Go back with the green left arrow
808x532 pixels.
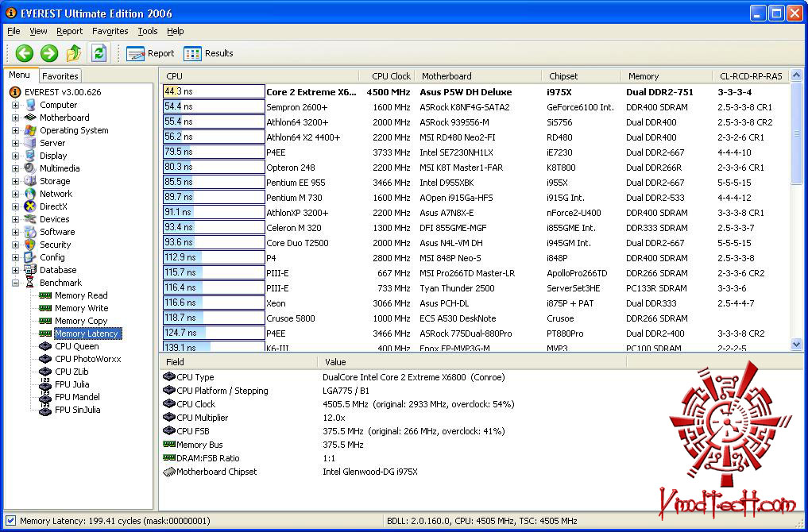tap(24, 53)
